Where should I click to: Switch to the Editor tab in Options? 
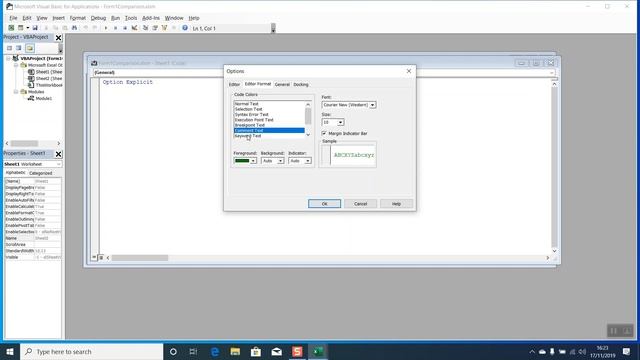tap(234, 84)
